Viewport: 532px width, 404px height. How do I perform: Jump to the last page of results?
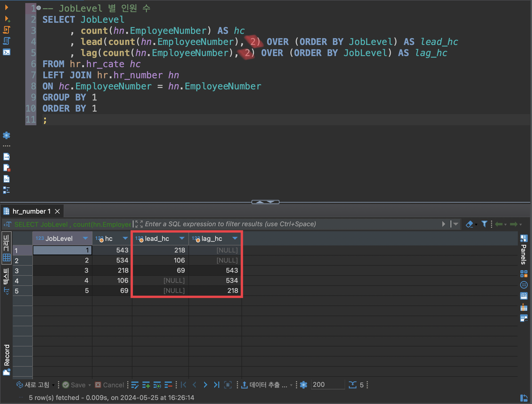tap(216, 385)
